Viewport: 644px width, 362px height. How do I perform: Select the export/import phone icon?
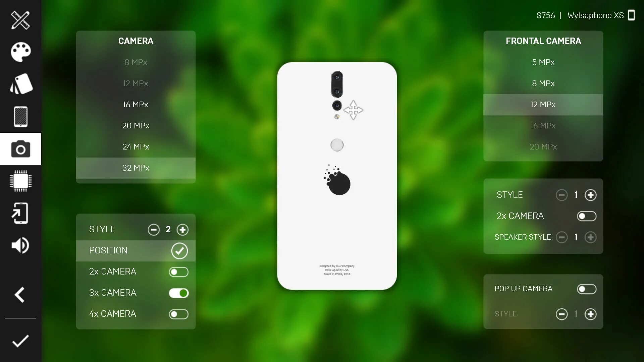[x=20, y=213]
